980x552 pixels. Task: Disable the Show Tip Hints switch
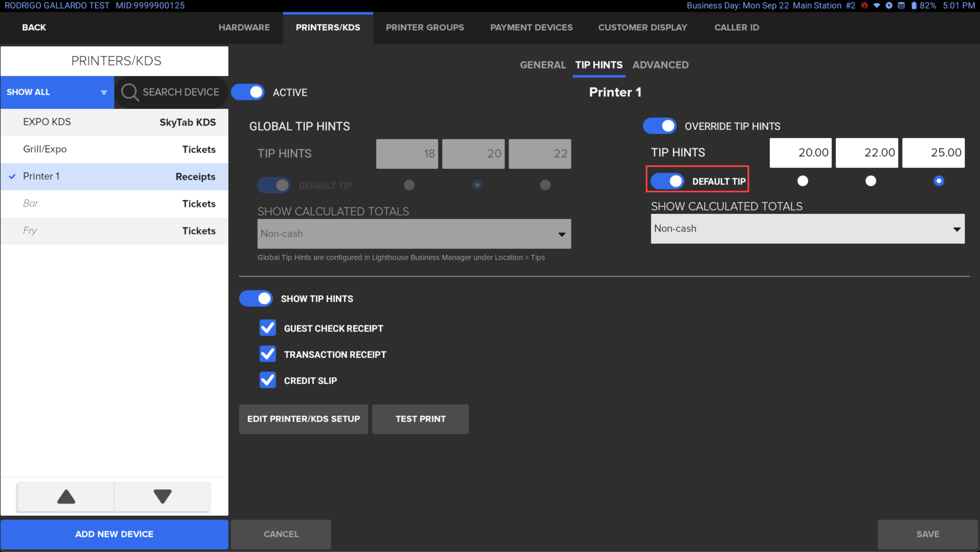(256, 298)
